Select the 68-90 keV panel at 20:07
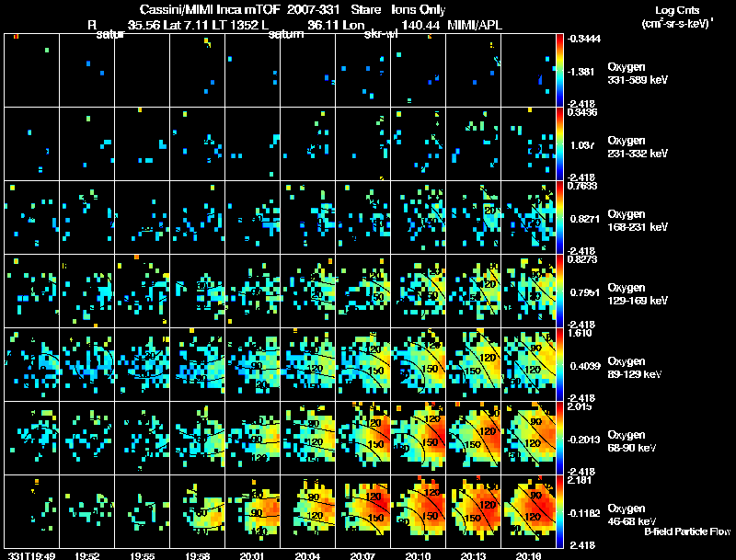This screenshot has height=560, width=736. [x=362, y=438]
